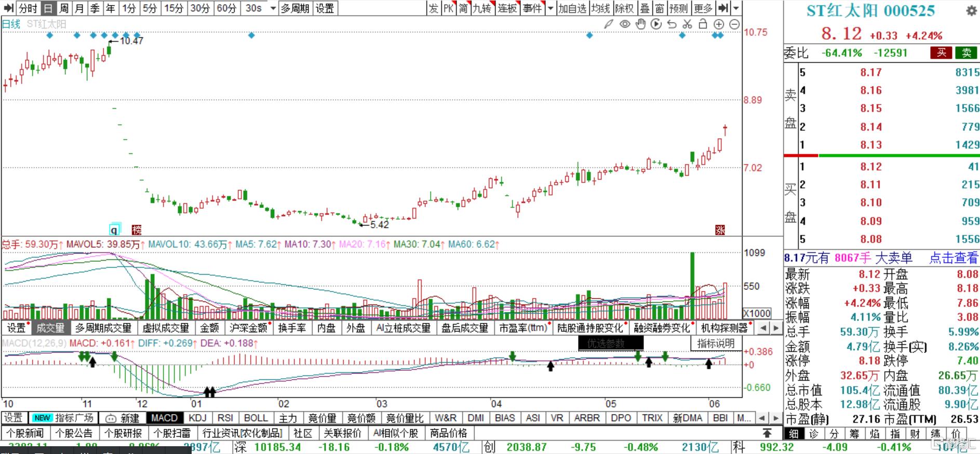This screenshot has width=980, height=454.
Task: Open the 个股新闻 news tab
Action: (24, 433)
